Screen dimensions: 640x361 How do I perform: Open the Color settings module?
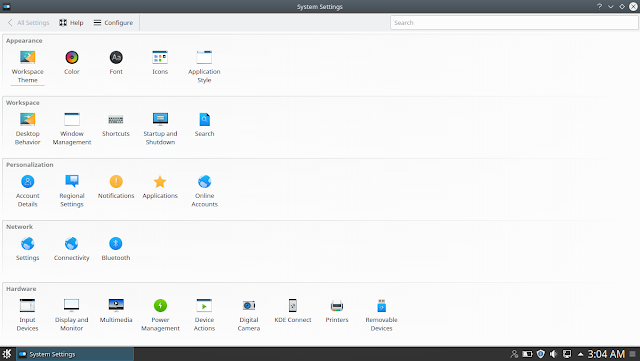(x=71, y=62)
